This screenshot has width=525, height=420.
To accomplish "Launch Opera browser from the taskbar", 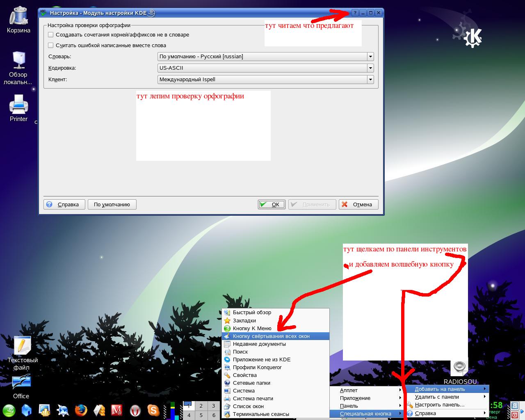I will (135, 410).
